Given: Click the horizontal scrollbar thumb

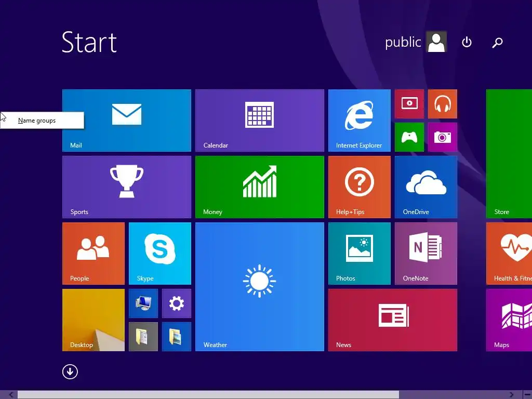Looking at the screenshot, I should pos(208,395).
